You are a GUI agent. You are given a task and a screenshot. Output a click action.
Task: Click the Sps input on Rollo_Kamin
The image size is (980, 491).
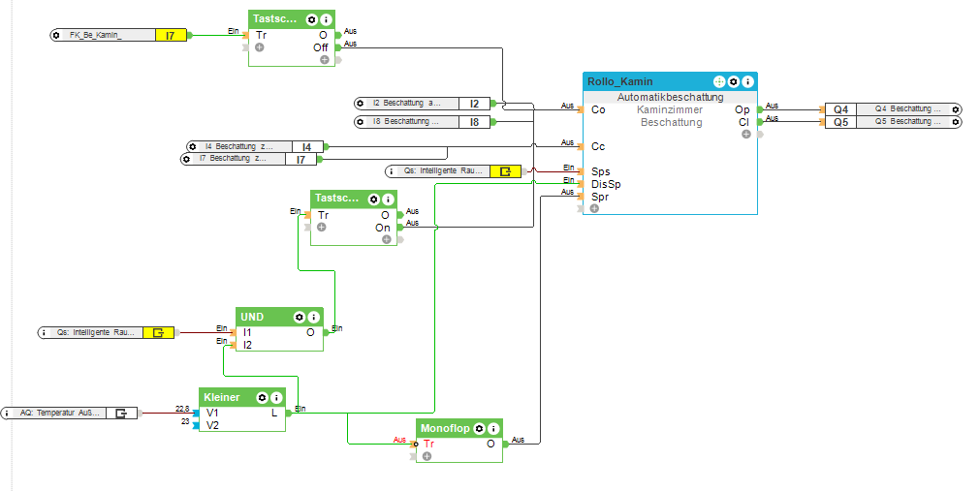(601, 171)
